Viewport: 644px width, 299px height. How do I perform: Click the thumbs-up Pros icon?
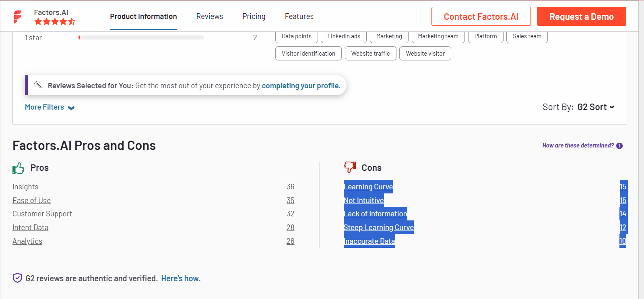click(18, 168)
